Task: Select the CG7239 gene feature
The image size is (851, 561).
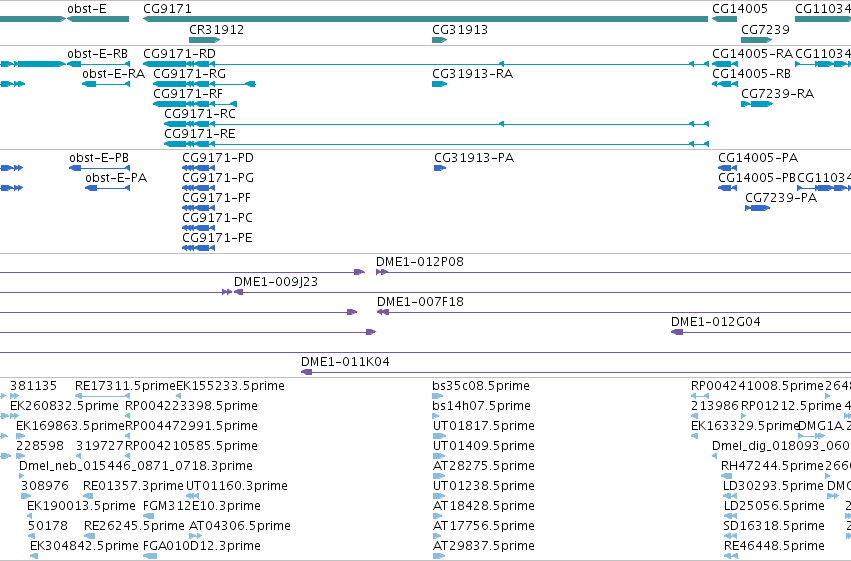Action: [757, 40]
